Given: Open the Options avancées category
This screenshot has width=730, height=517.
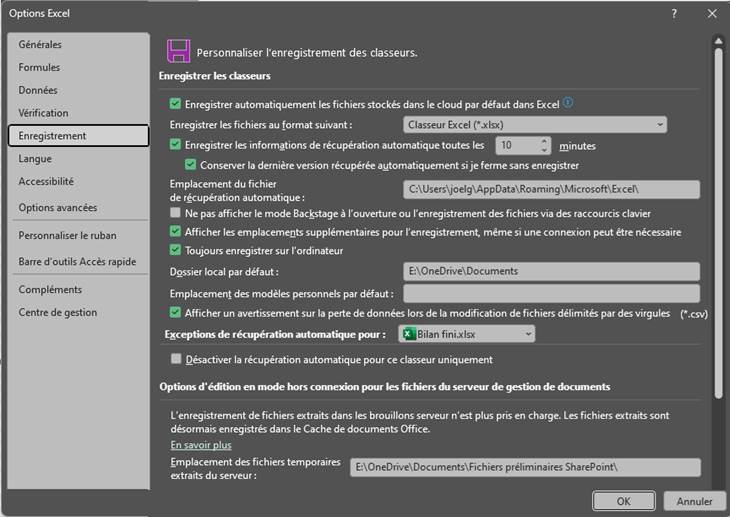Looking at the screenshot, I should pyautogui.click(x=78, y=208).
